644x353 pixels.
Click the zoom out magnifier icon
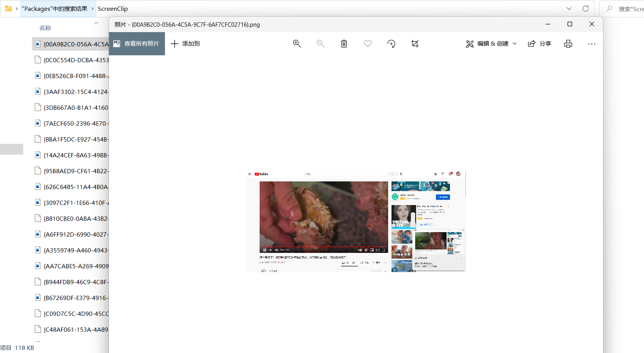point(320,44)
